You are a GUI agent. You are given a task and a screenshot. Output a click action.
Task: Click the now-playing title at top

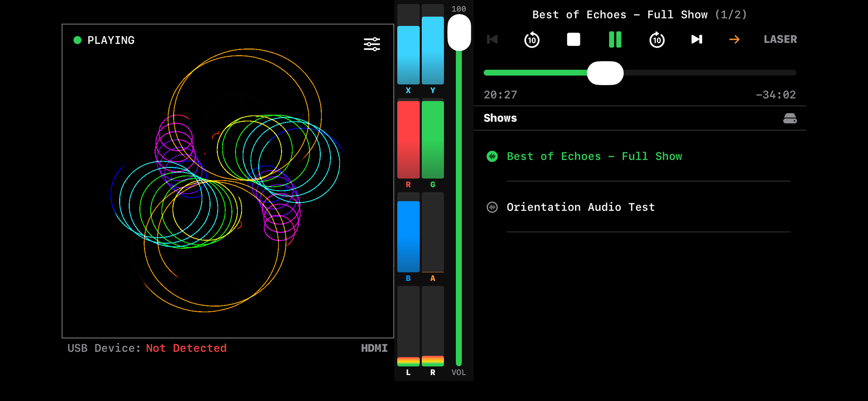(x=640, y=15)
